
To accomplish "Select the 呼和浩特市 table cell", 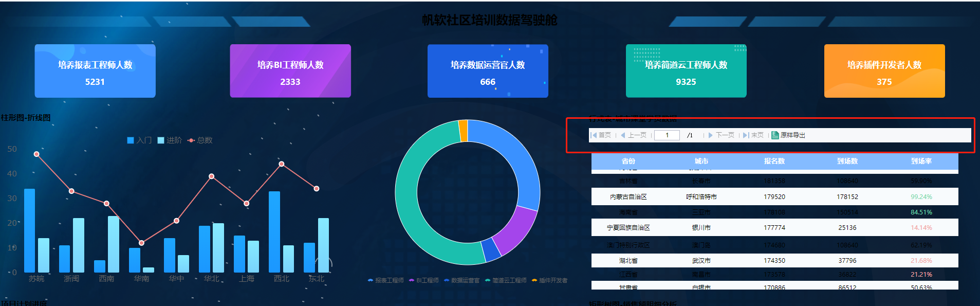I will 701,196.
